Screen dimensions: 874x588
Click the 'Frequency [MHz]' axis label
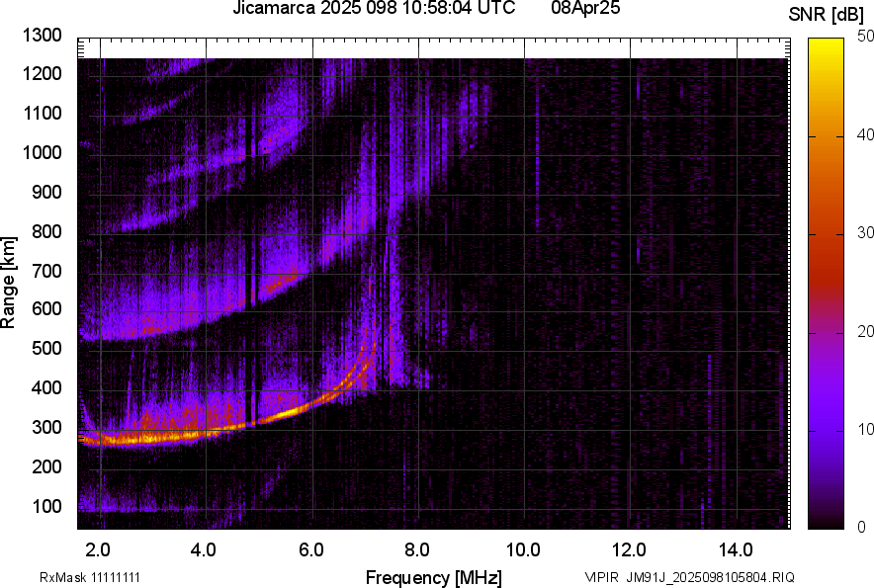click(x=433, y=577)
